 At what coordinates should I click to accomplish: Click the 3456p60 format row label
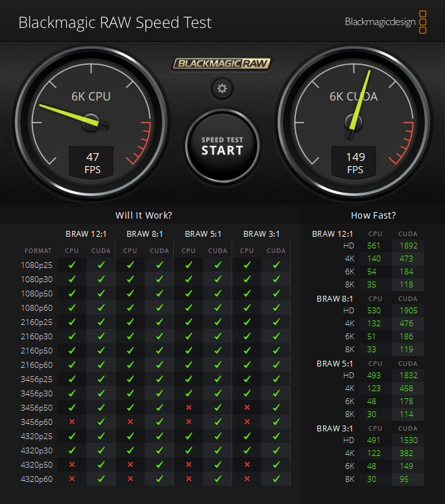point(37,422)
